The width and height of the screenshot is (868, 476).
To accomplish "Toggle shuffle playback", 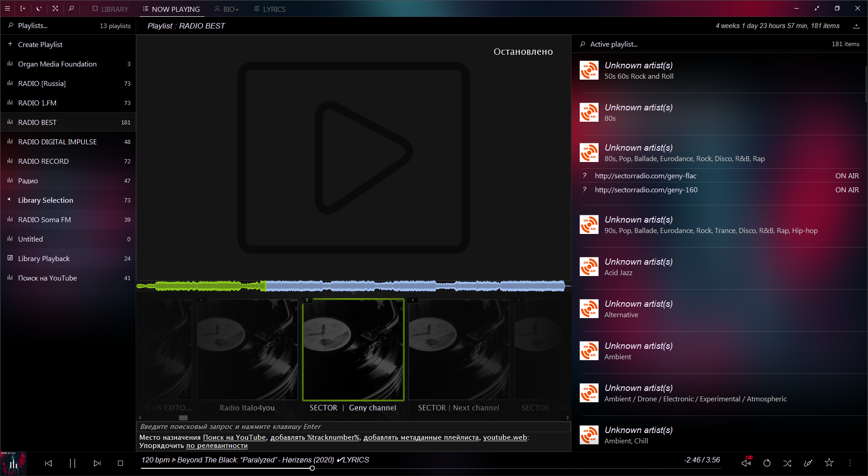I will [x=787, y=463].
